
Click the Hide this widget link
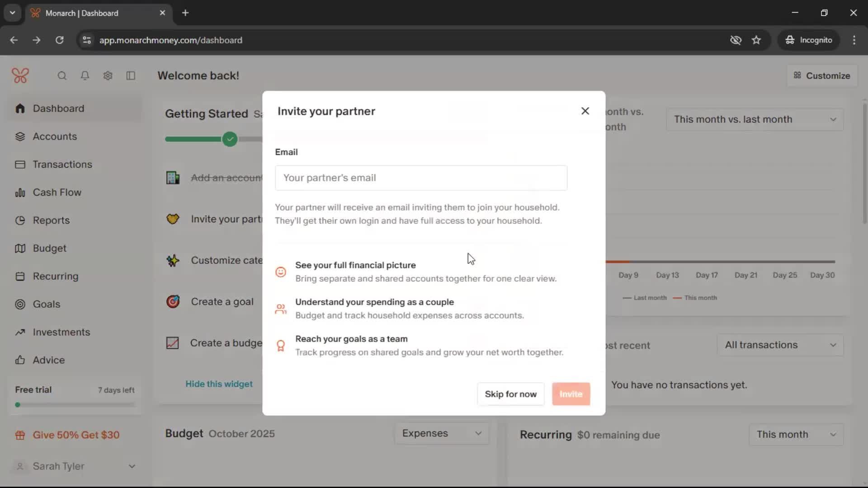[x=219, y=384]
